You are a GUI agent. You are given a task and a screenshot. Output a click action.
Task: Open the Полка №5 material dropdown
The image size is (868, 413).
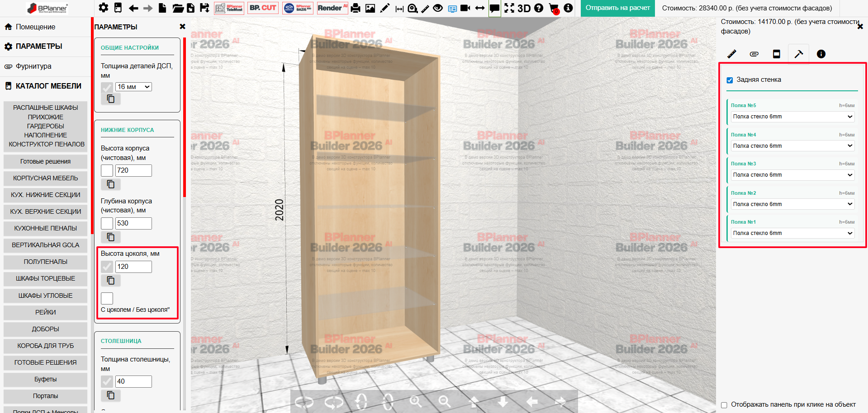[793, 117]
